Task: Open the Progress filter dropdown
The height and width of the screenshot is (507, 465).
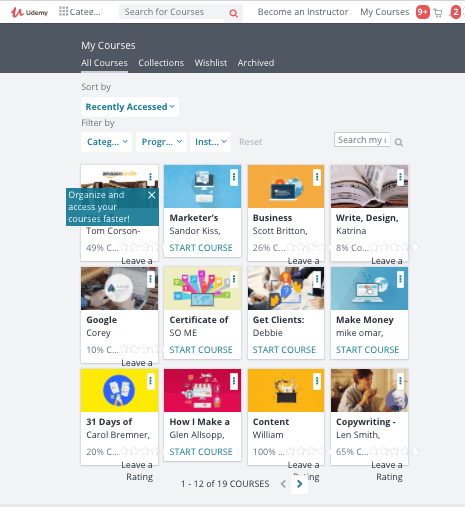Action: (x=161, y=142)
